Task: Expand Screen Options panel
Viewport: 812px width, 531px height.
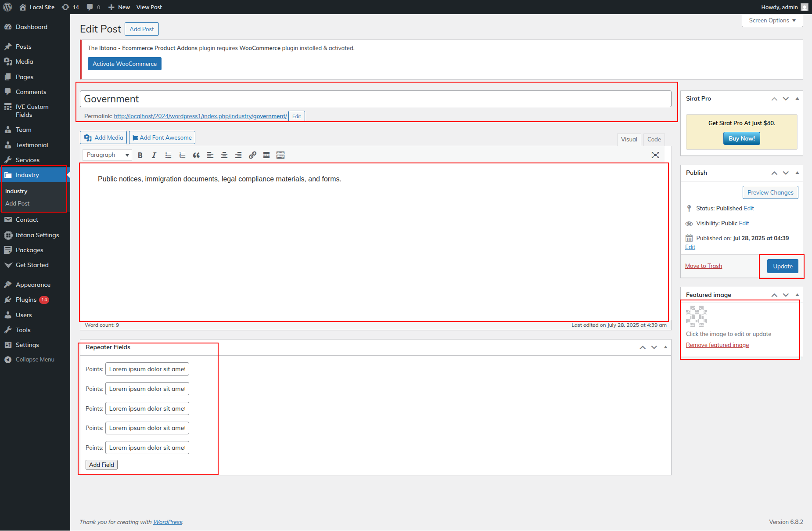Action: (x=772, y=21)
